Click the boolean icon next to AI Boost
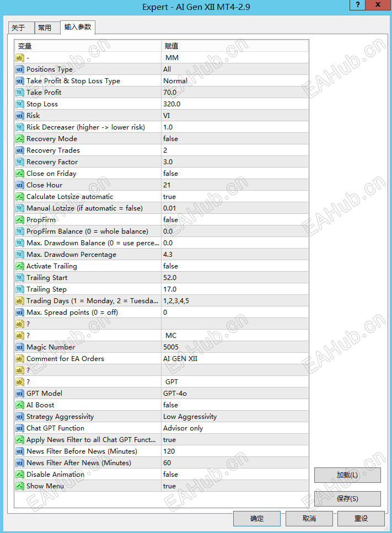392x533 pixels. 20,405
